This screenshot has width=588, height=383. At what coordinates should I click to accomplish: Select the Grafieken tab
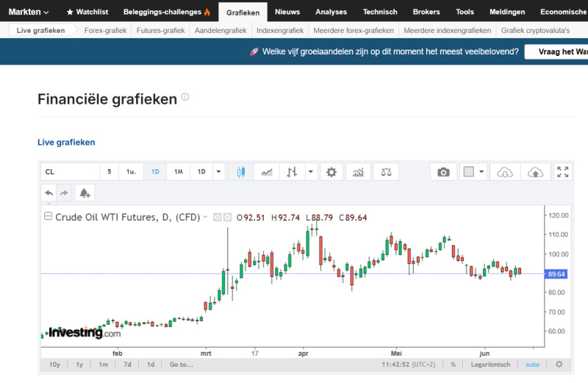[243, 12]
